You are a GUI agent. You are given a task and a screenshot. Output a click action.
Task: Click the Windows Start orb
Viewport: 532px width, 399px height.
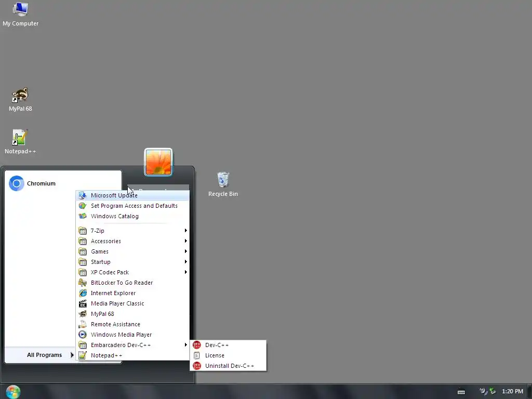[13, 392]
